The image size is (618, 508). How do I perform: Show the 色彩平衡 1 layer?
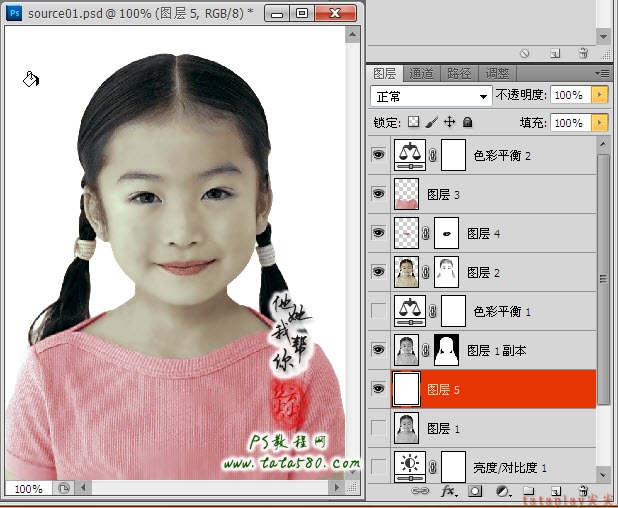378,311
